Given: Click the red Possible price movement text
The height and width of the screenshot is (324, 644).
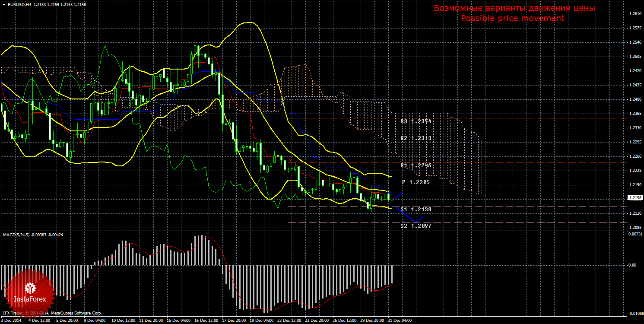Looking at the screenshot, I should point(512,19).
